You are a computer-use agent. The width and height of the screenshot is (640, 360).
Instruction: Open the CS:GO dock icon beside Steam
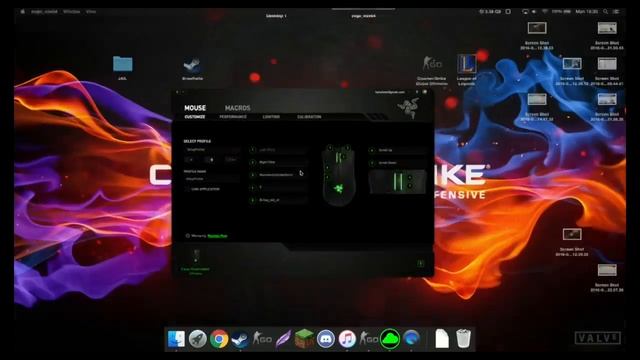tap(262, 339)
